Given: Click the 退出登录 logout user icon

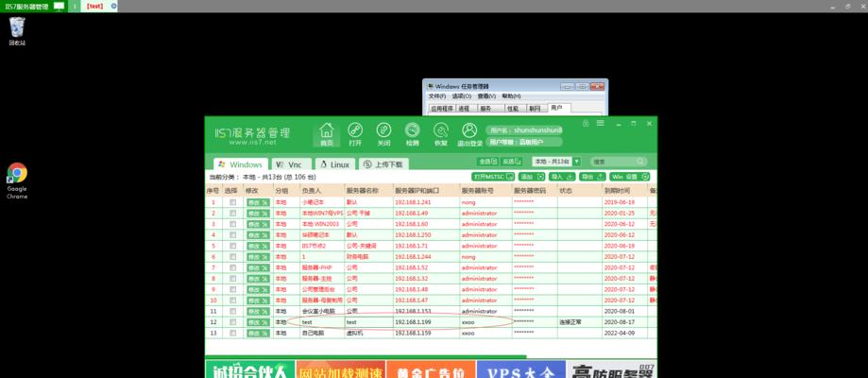Looking at the screenshot, I should coord(469,130).
